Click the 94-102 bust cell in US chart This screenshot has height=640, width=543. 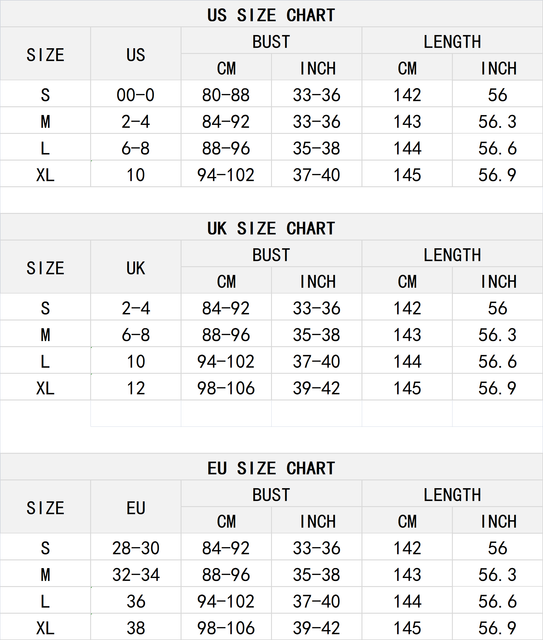click(x=226, y=175)
